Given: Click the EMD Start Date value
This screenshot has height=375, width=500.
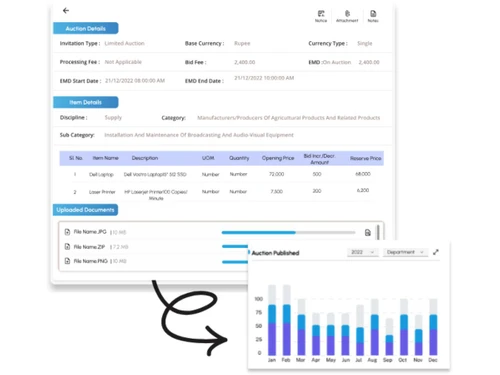Looking at the screenshot, I should [135, 81].
